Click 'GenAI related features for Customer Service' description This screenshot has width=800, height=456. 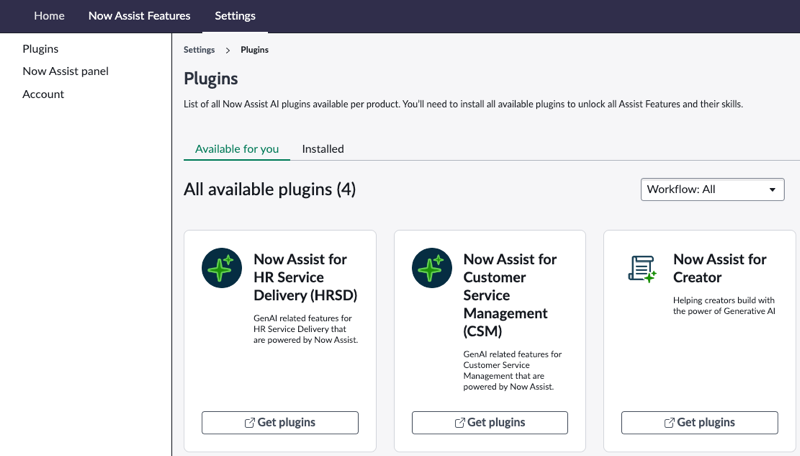pos(512,370)
